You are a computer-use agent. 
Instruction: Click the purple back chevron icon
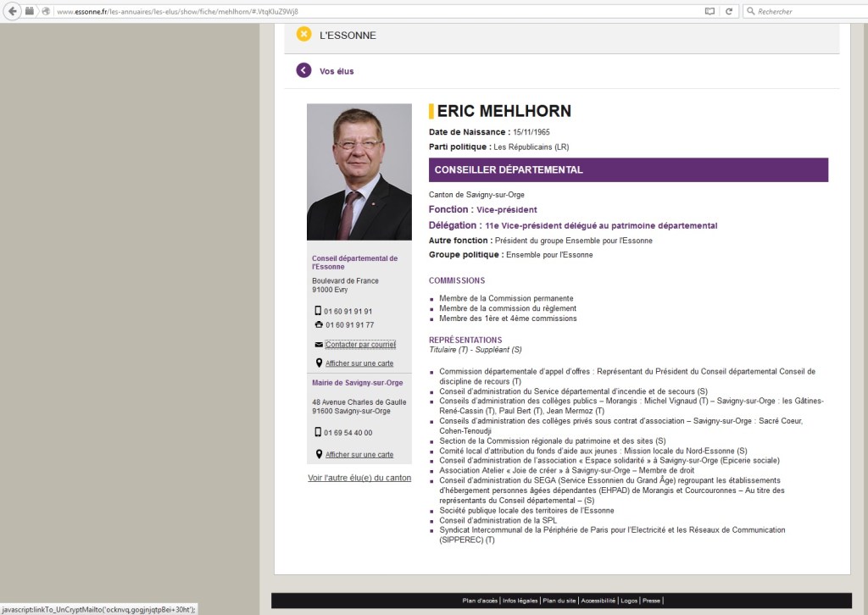303,70
